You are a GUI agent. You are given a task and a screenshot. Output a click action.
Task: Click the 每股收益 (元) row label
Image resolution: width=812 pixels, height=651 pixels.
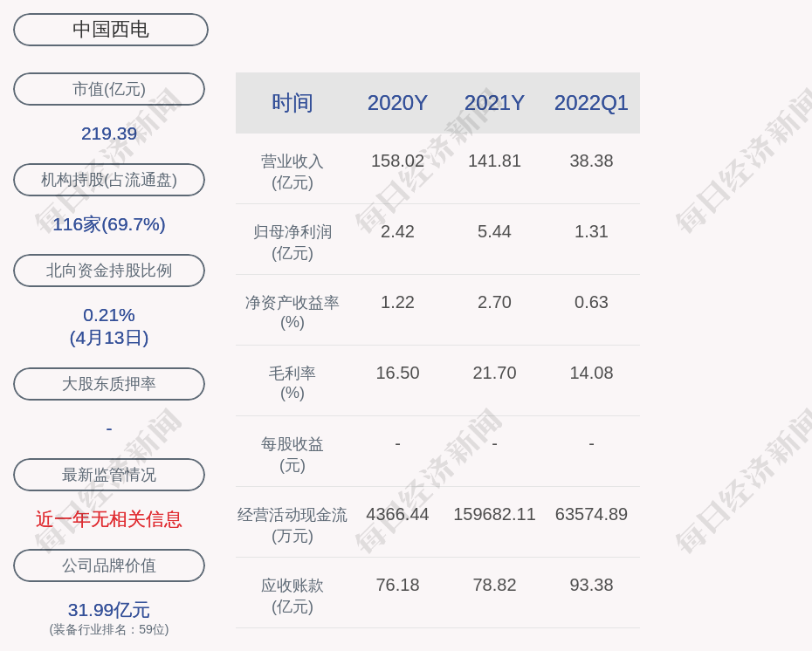click(292, 455)
